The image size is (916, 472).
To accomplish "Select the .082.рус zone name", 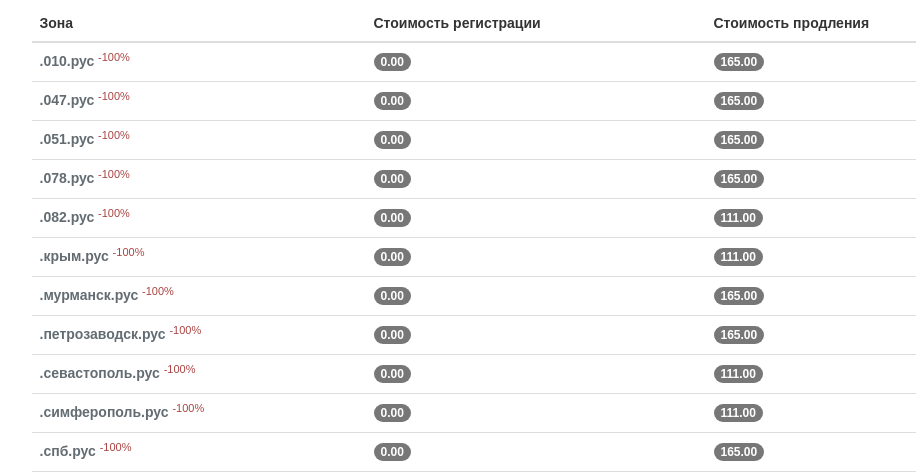I will coord(67,218).
